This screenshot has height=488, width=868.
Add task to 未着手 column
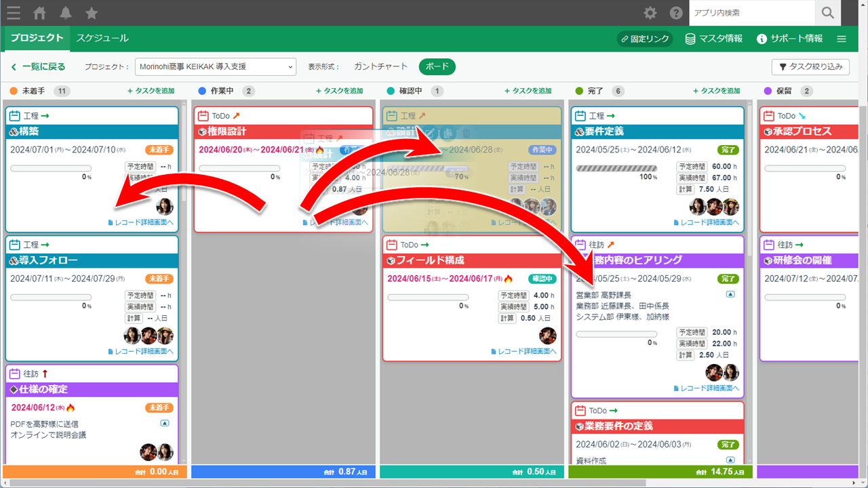[151, 91]
